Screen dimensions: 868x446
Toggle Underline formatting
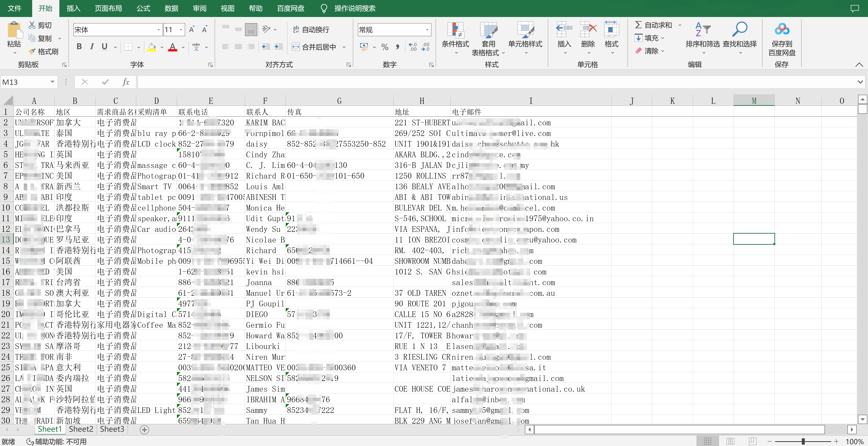coord(104,47)
